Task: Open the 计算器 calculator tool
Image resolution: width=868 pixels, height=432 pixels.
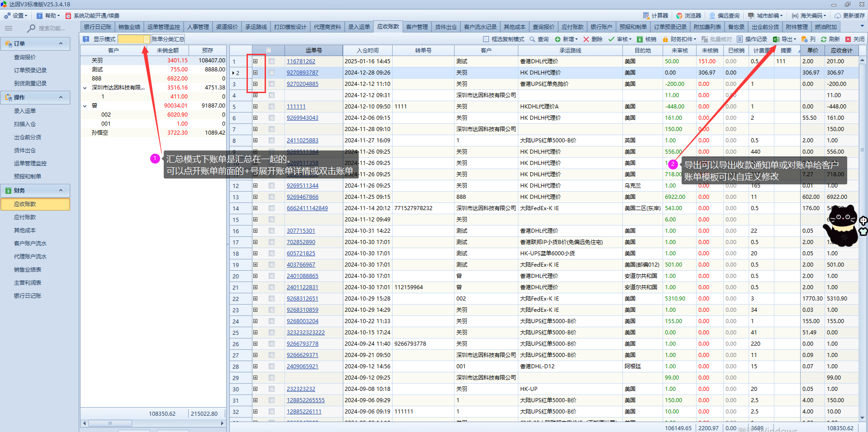Action: [655, 15]
